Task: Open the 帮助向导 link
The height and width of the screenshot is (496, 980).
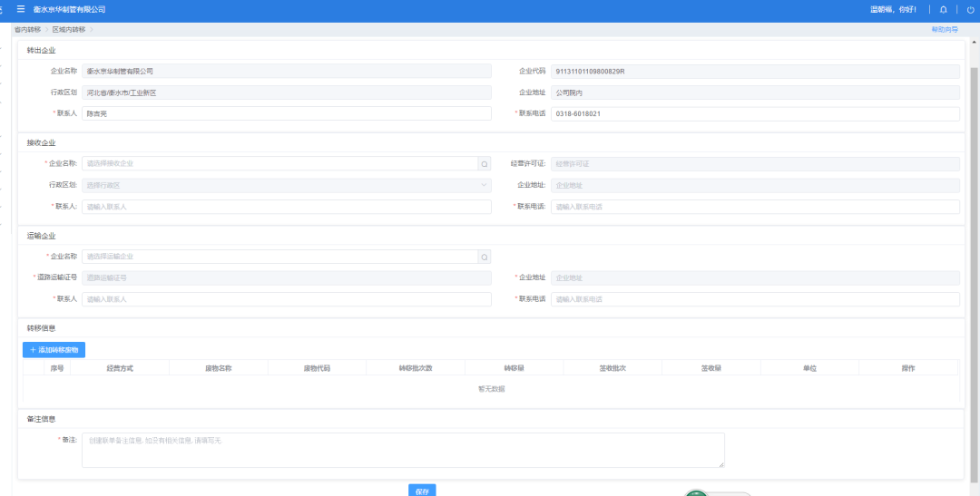Action: 944,30
